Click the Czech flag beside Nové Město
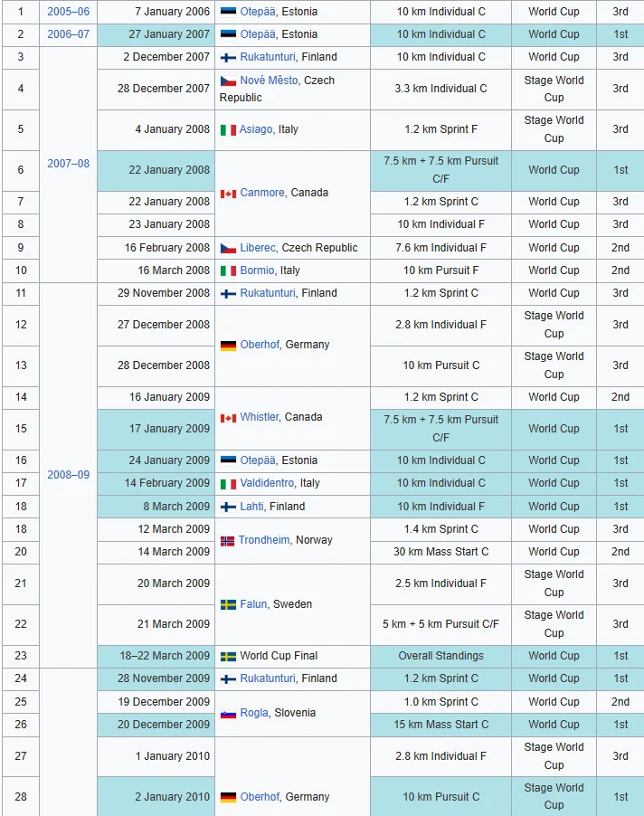The image size is (644, 816). 228,81
